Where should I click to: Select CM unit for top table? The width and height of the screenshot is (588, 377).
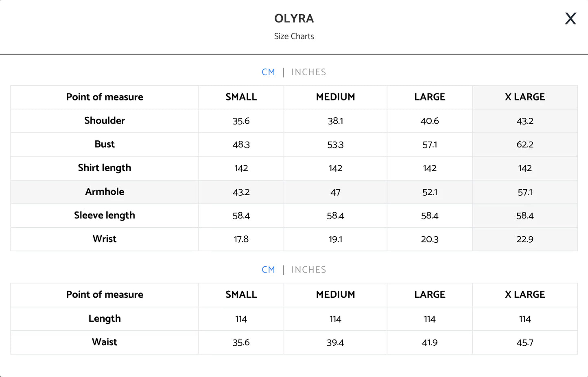[268, 72]
